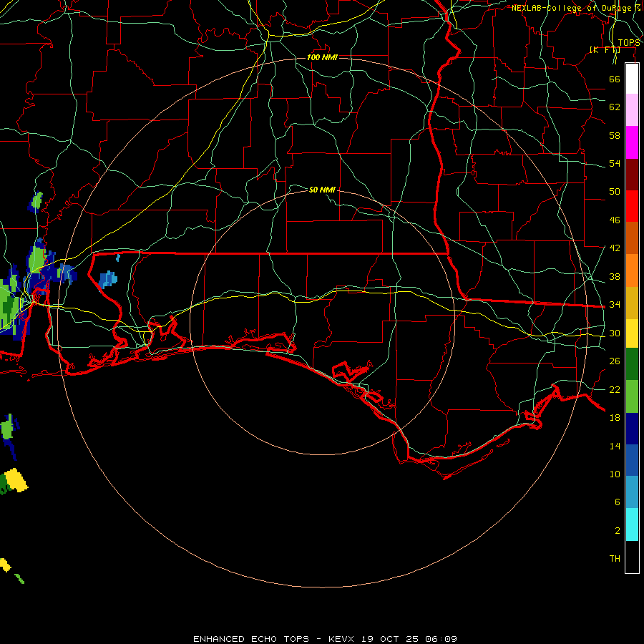
Task: Click the legend value '62'
Action: click(x=615, y=107)
